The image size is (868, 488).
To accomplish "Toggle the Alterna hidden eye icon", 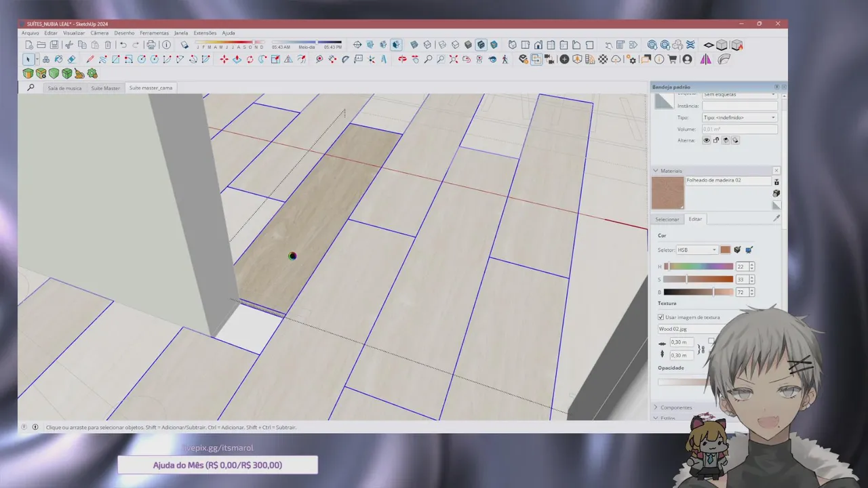I will point(707,140).
